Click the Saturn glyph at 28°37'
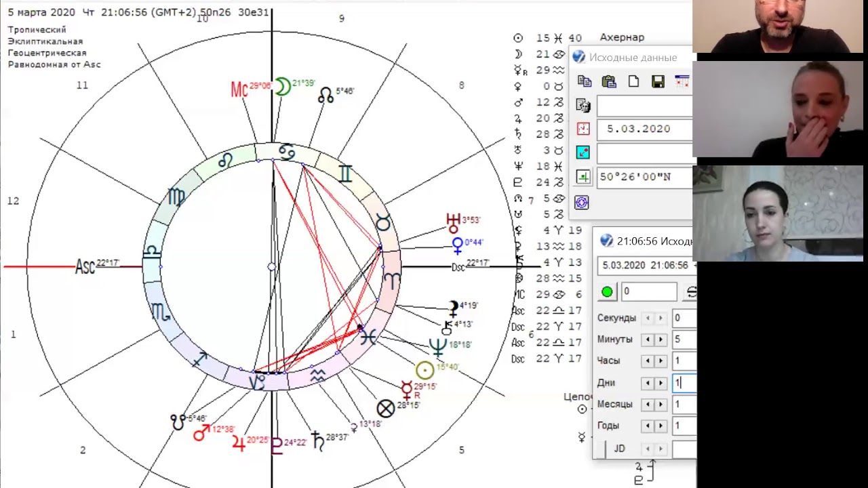 pos(317,440)
